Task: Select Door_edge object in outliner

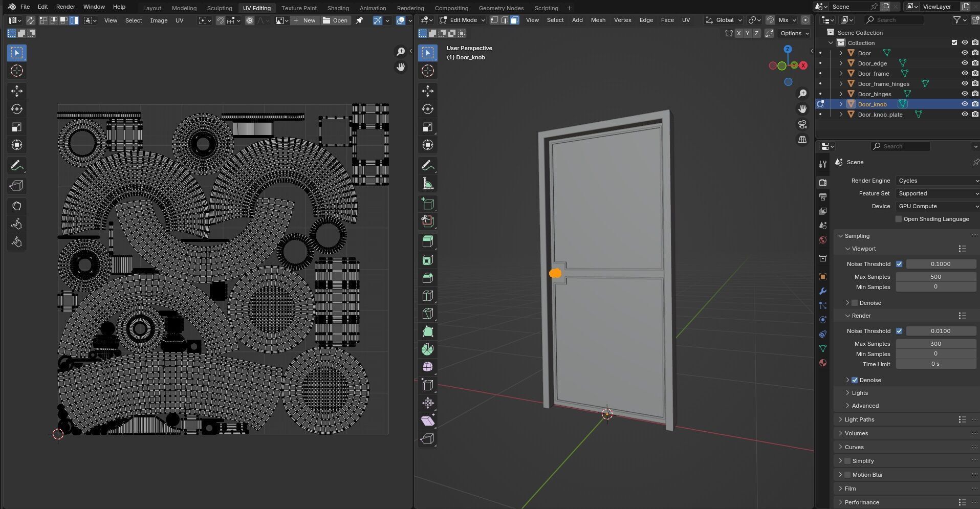Action: pos(872,63)
